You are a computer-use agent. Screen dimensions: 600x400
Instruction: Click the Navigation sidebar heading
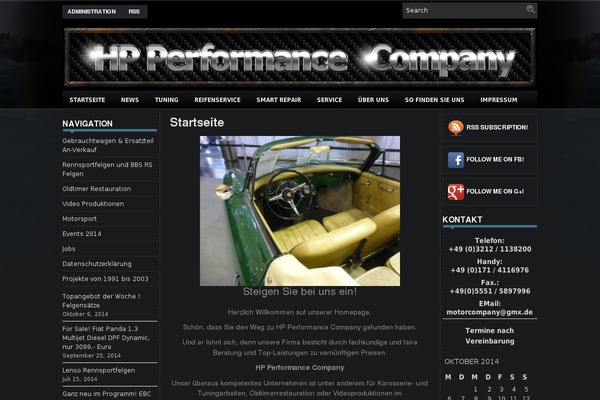[x=87, y=124]
